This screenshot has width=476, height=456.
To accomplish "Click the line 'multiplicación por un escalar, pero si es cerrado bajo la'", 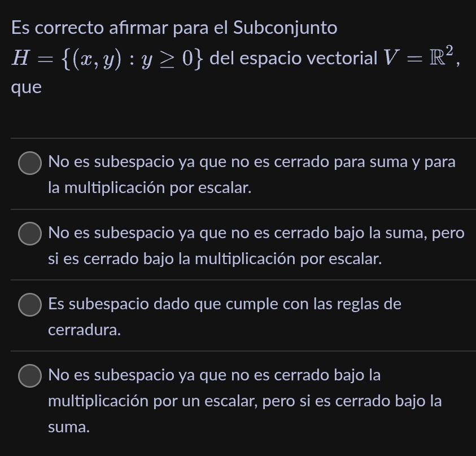I will [x=245, y=401].
